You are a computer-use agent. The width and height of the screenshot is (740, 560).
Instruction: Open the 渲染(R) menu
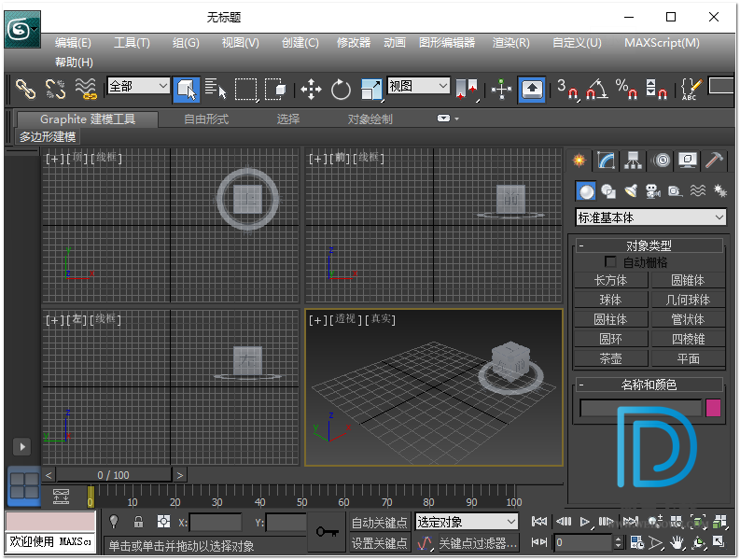pyautogui.click(x=511, y=43)
